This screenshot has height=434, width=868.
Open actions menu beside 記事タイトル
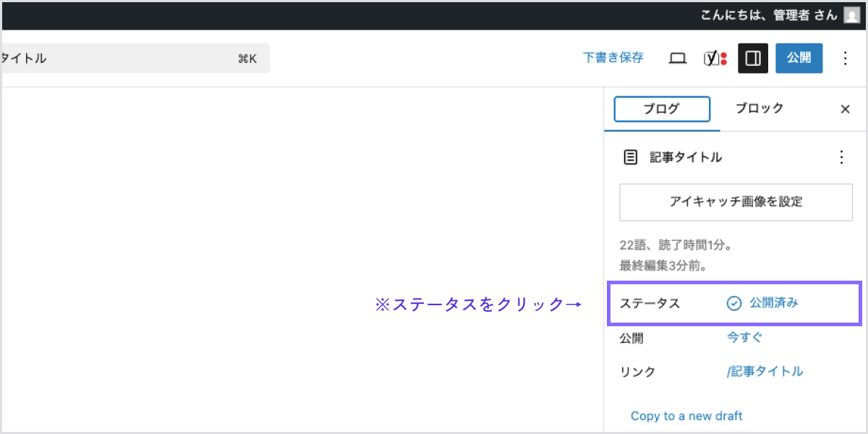click(x=841, y=157)
